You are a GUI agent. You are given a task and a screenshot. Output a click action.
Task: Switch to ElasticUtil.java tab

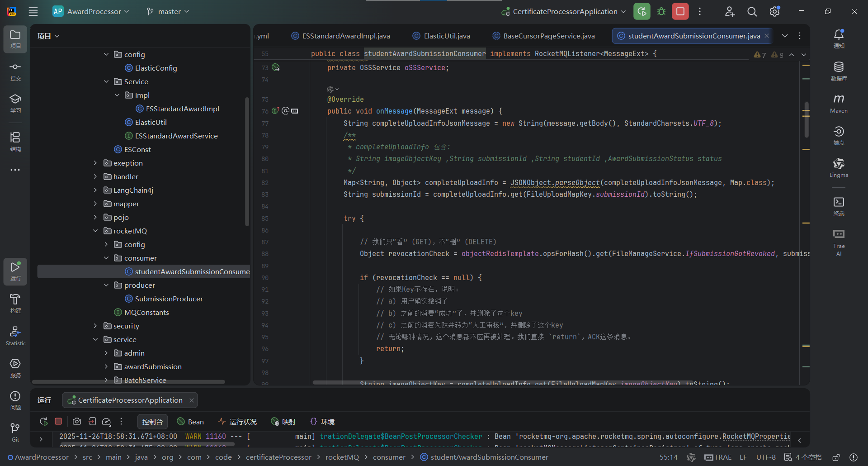click(x=441, y=36)
